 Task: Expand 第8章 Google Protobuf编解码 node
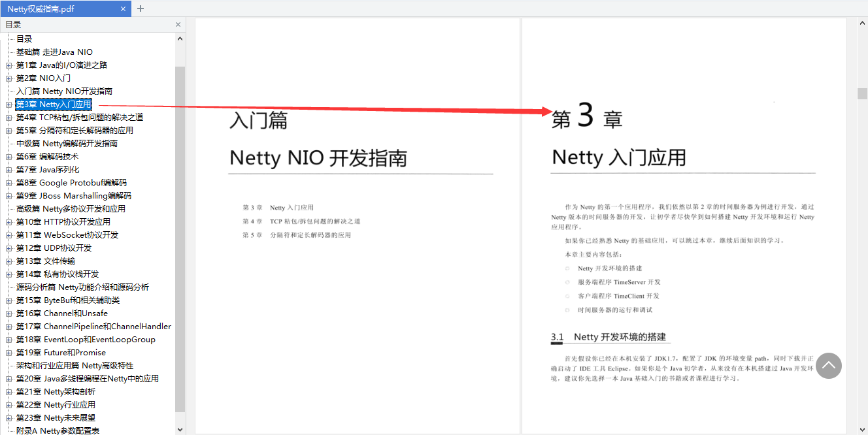tap(8, 183)
